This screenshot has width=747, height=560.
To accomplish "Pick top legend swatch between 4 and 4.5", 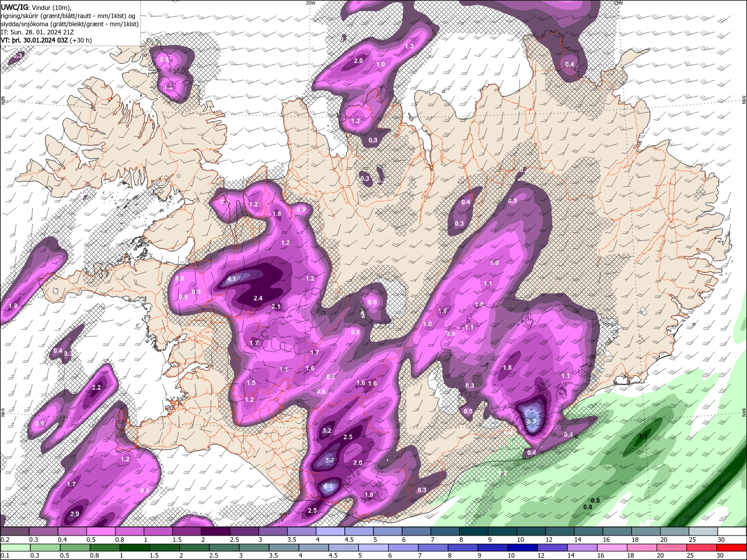I will click(330, 531).
